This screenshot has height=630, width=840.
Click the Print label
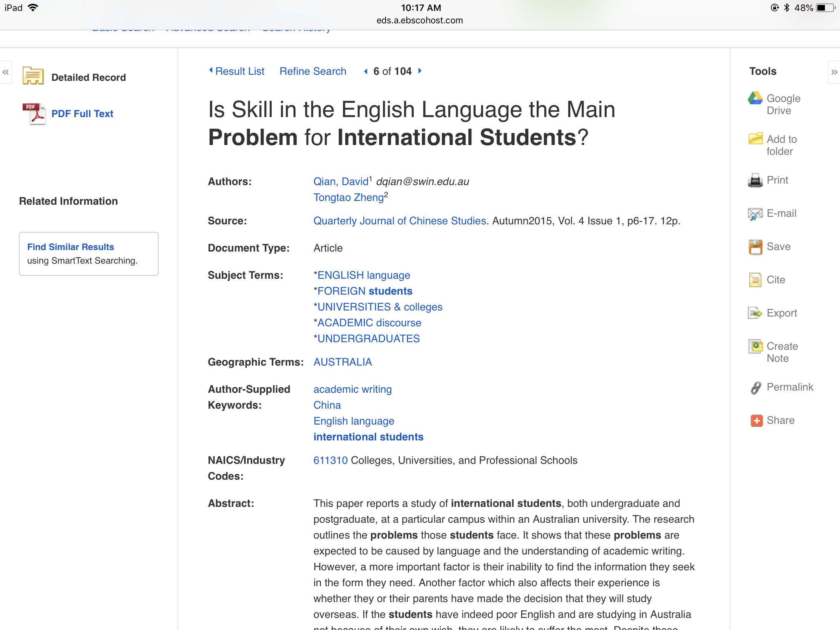(x=777, y=180)
